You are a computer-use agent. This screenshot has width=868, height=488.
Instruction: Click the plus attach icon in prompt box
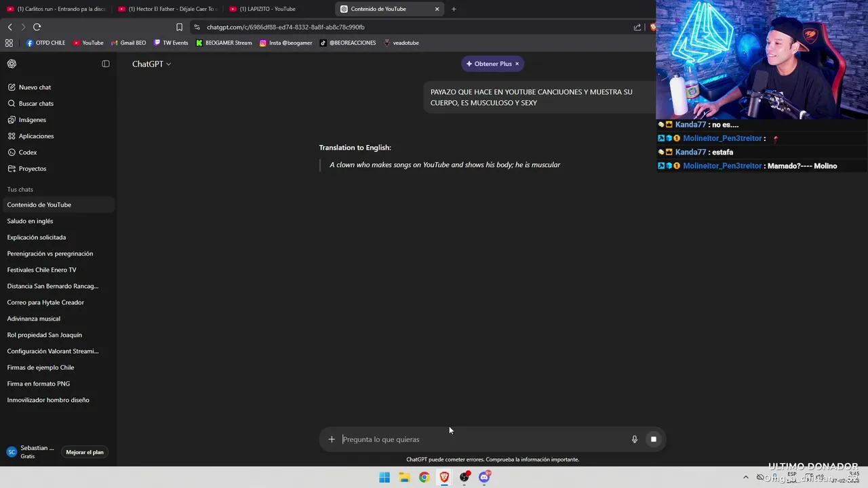(332, 439)
